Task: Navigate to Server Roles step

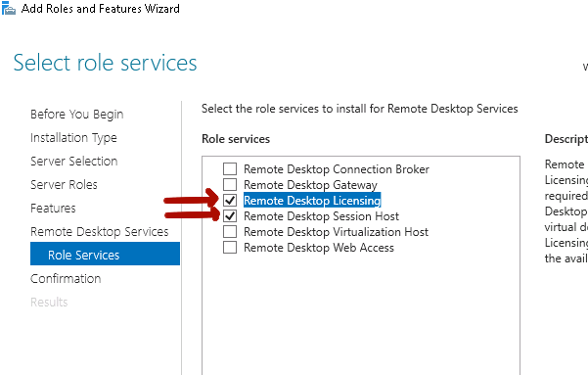Action: [x=64, y=185]
